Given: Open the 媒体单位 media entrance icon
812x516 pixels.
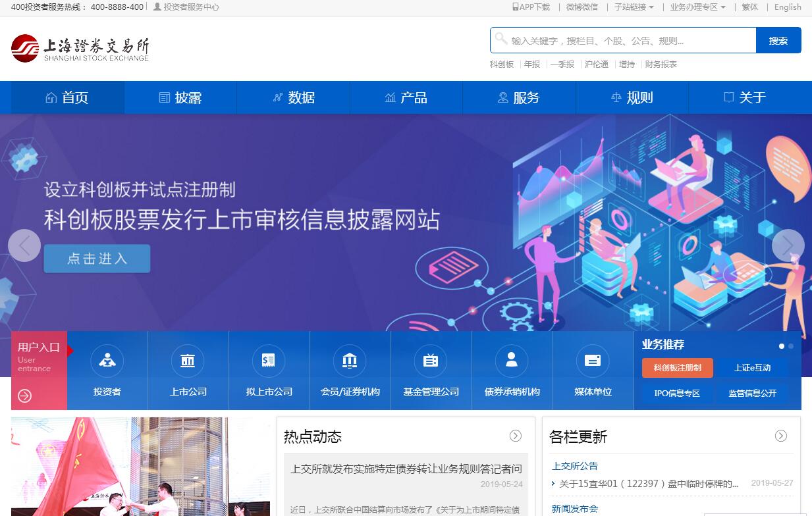Looking at the screenshot, I should [593, 361].
